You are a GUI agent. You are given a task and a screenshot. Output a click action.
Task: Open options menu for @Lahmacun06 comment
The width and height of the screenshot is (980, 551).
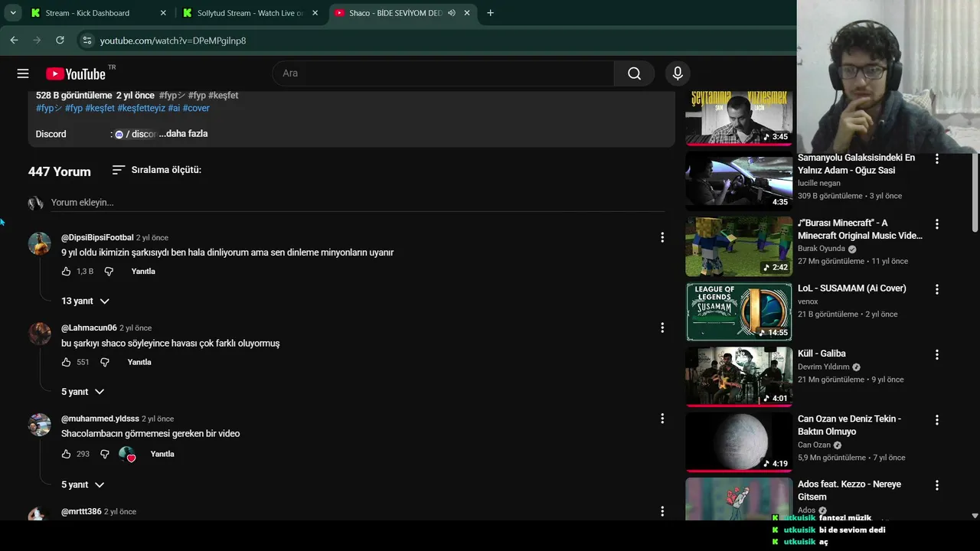click(x=662, y=328)
